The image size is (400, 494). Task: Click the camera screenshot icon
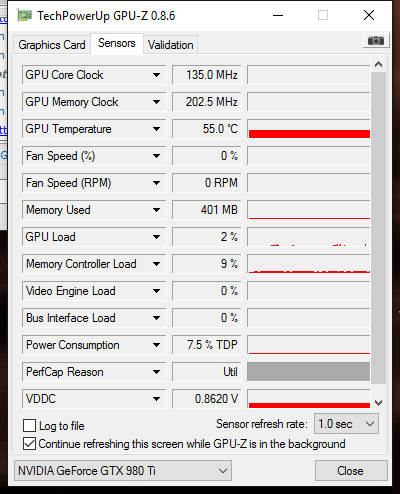click(376, 41)
